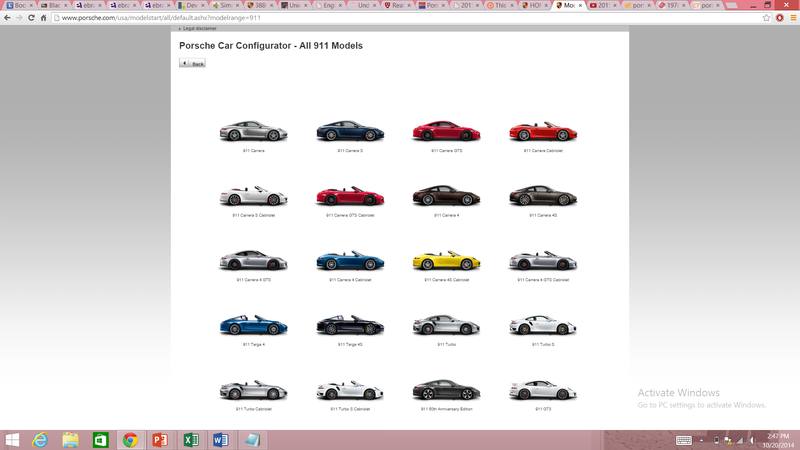Open Excel from the taskbar
The image size is (800, 450).
tap(191, 440)
